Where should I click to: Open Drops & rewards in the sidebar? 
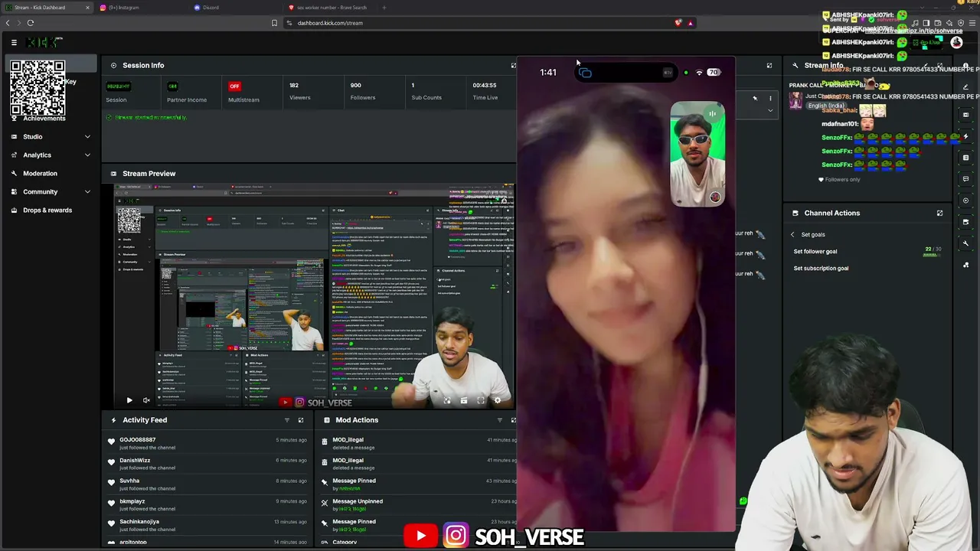51,210
